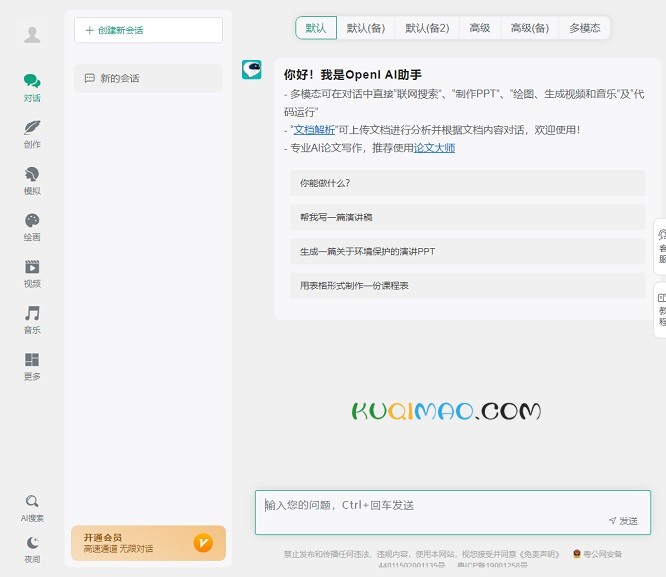The image size is (666, 577).
Task: Open the user profile avatar icon
Action: 32,34
